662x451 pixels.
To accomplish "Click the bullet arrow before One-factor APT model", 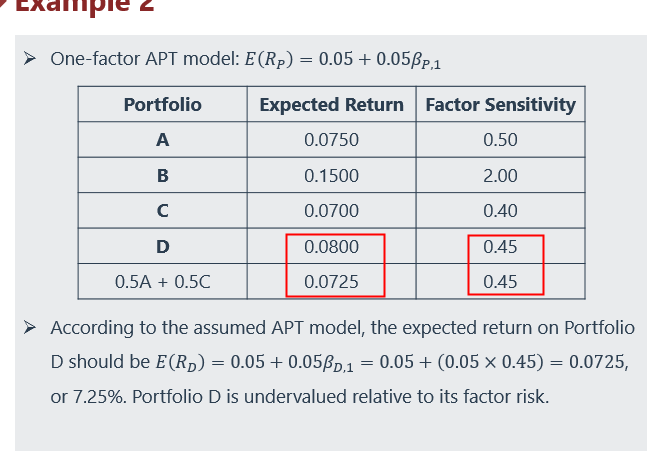I will pos(31,59).
